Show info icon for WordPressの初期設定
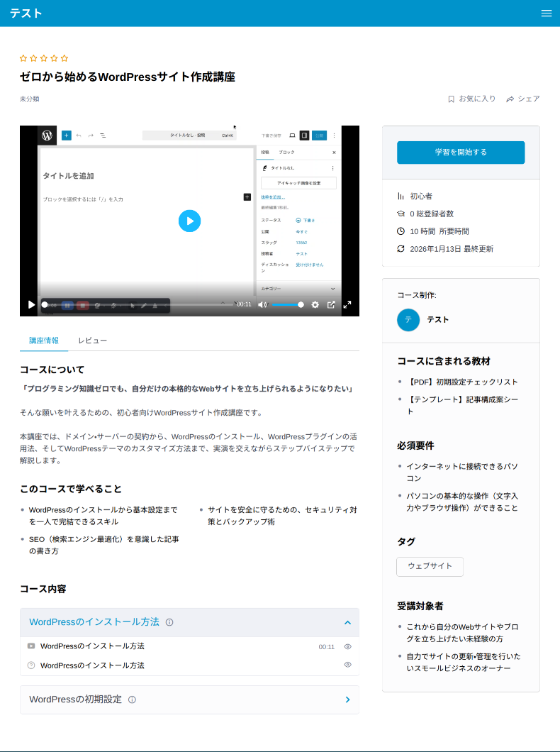560x752 pixels. [133, 700]
